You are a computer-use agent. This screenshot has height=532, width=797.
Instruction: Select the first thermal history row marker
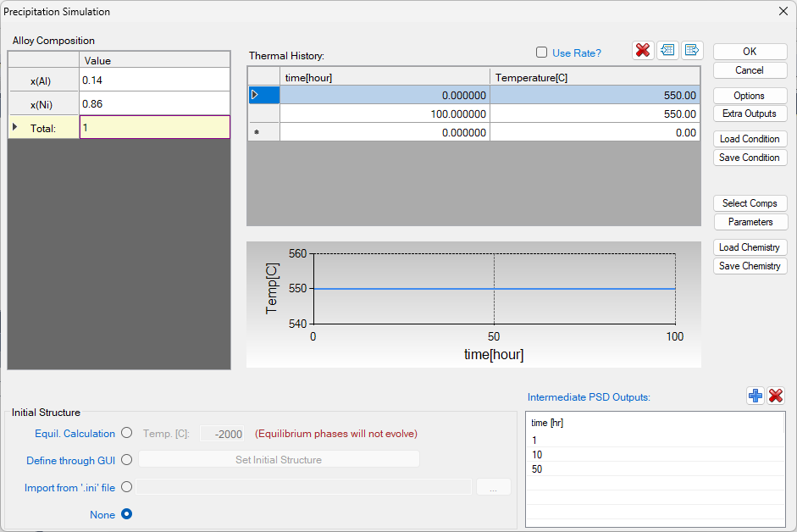(x=254, y=95)
